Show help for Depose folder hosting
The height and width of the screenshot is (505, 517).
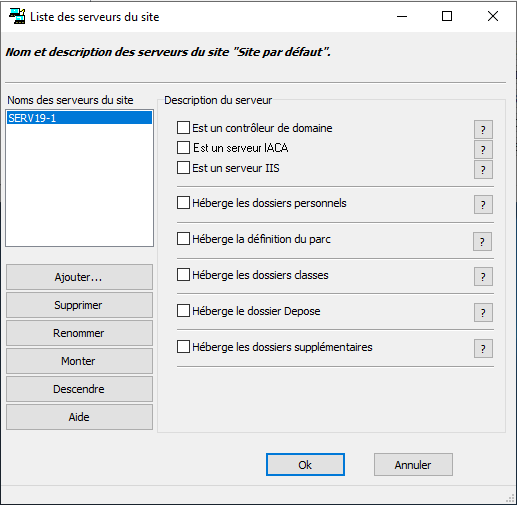[483, 312]
